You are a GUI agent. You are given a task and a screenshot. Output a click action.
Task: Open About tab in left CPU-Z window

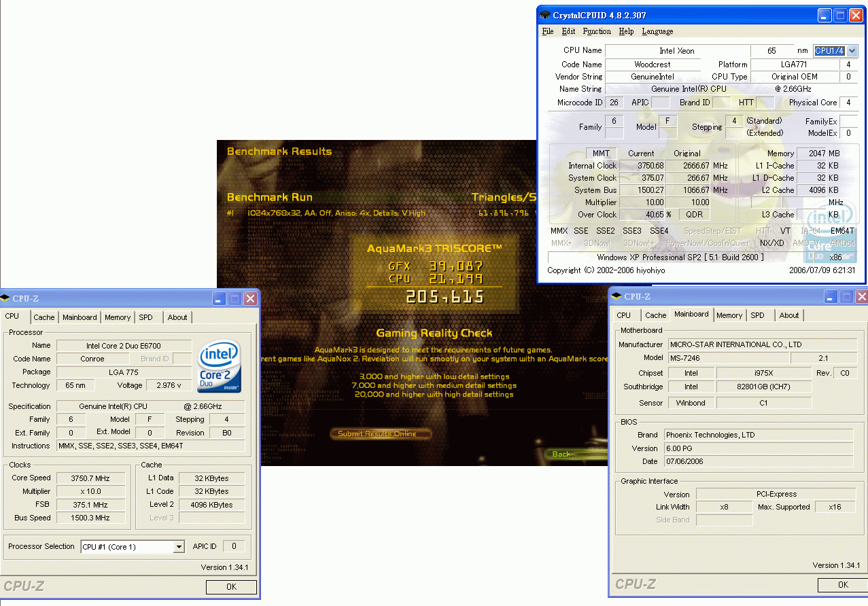177,317
